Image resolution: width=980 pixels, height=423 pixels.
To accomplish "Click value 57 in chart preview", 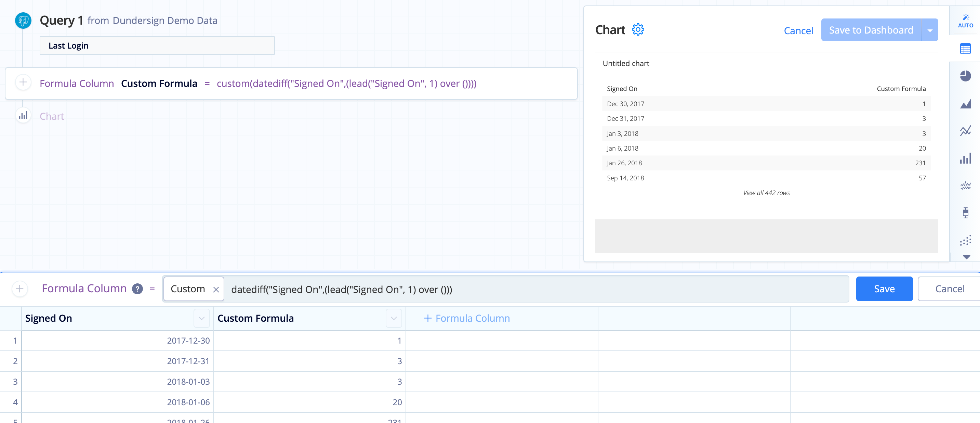I will point(922,178).
